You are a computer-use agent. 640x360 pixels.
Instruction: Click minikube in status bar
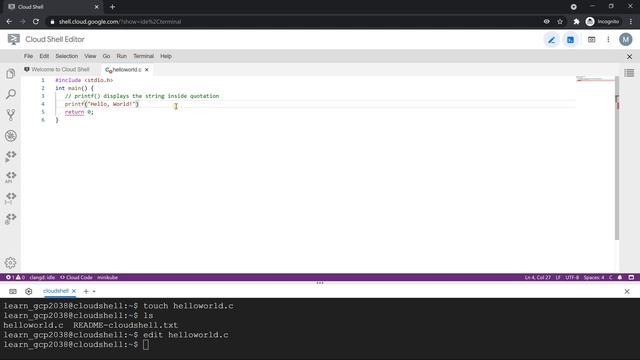tap(107, 277)
